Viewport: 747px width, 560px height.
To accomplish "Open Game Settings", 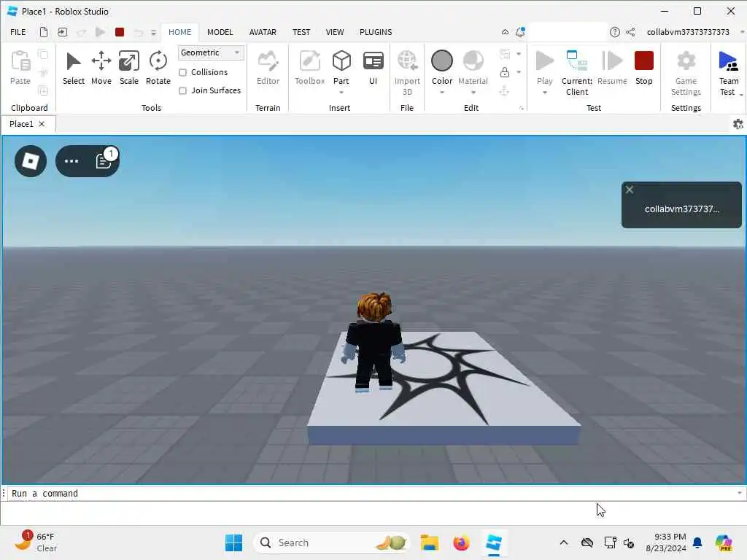I will tap(686, 73).
